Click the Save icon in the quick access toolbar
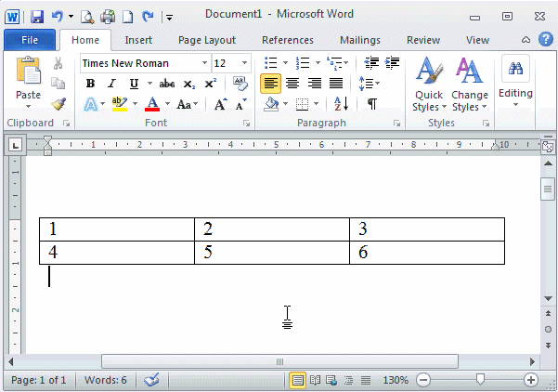Viewport: 558px width, 392px height. pyautogui.click(x=37, y=17)
